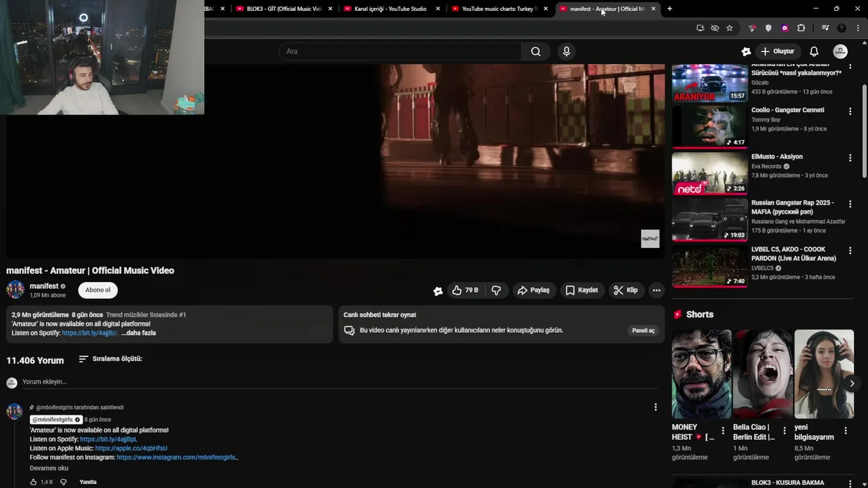Switch to YouTube music charts: Turkey tab

[498, 9]
